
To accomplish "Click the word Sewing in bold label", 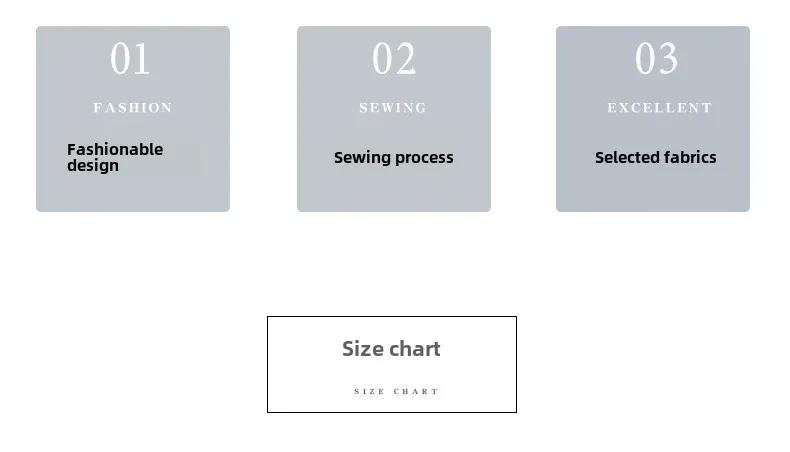I will tap(362, 158).
